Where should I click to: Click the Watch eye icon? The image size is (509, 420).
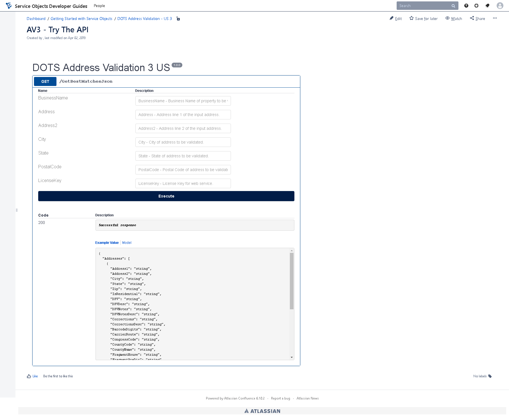447,18
